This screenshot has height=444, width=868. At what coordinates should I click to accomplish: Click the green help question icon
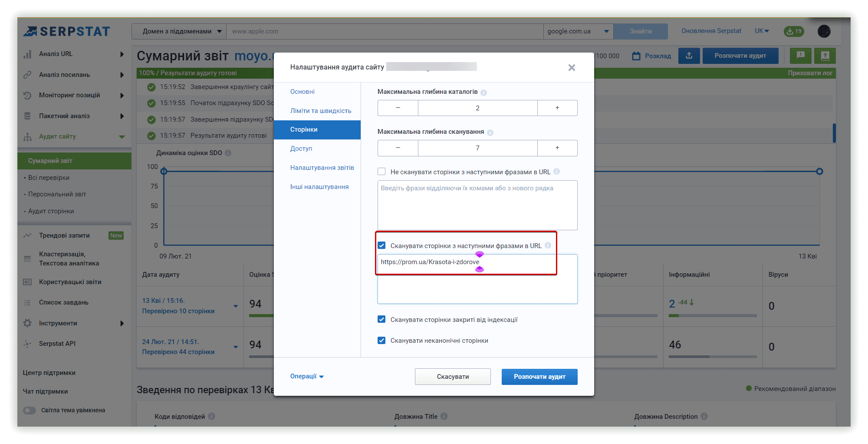click(x=825, y=56)
